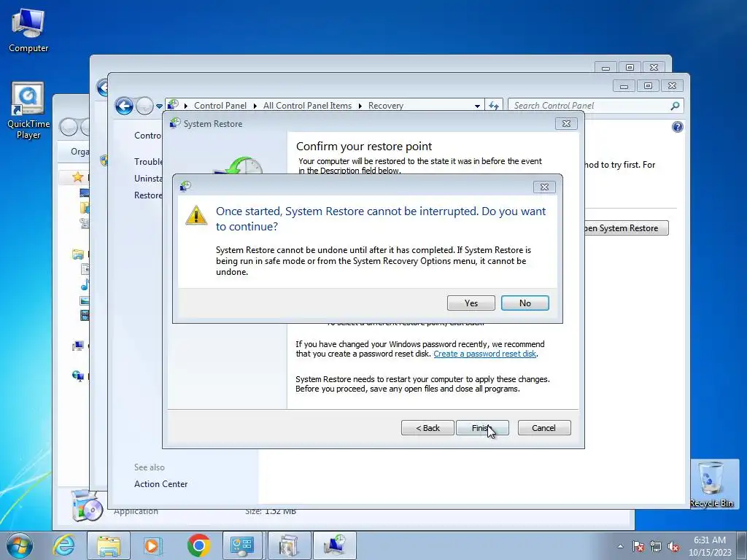Confirm with the Yes button
Viewport: 747px width, 560px height.
click(471, 303)
